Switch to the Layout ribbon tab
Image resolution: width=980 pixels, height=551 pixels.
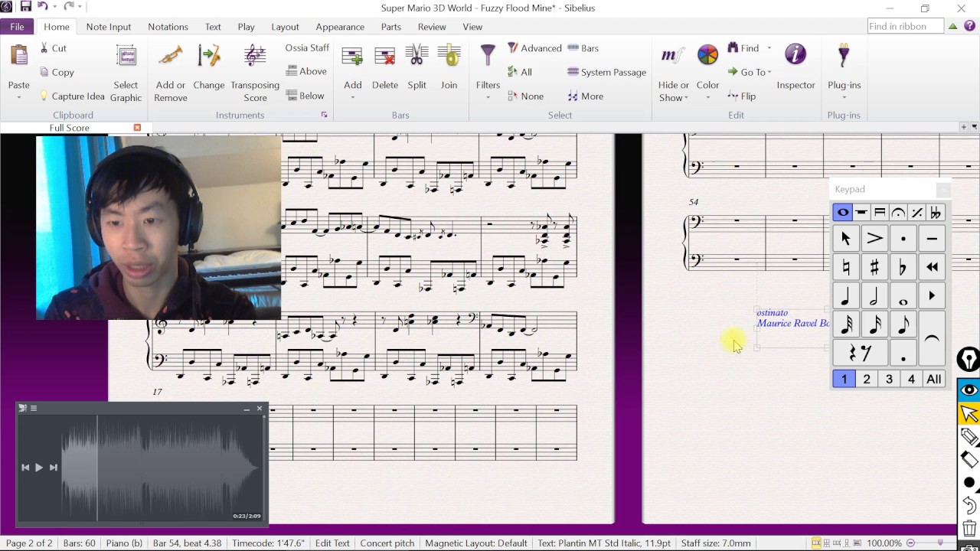point(285,27)
